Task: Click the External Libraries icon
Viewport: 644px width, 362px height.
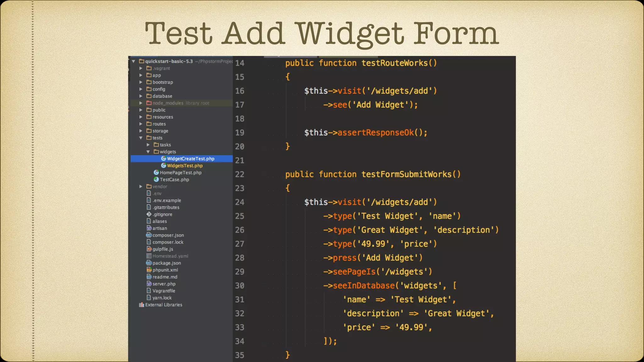Action: [142, 304]
